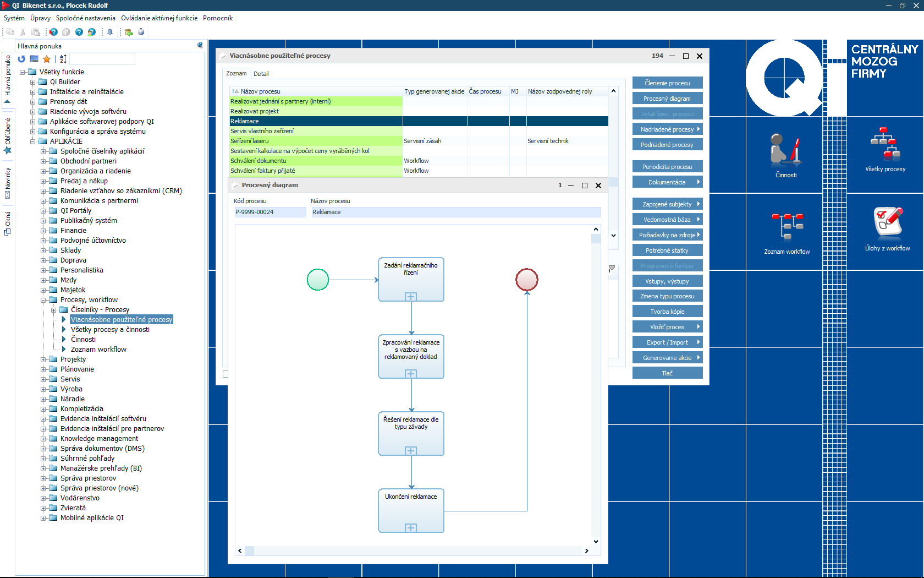Viewport: 924px width, 578px height.
Task: Expand subprocess plus on Zadání reklamačního řízení
Action: [411, 297]
